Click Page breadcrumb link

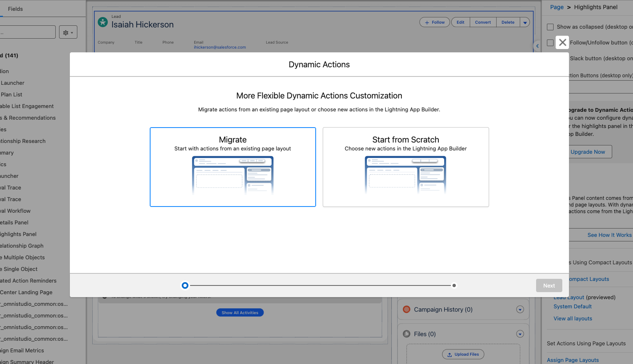click(557, 7)
